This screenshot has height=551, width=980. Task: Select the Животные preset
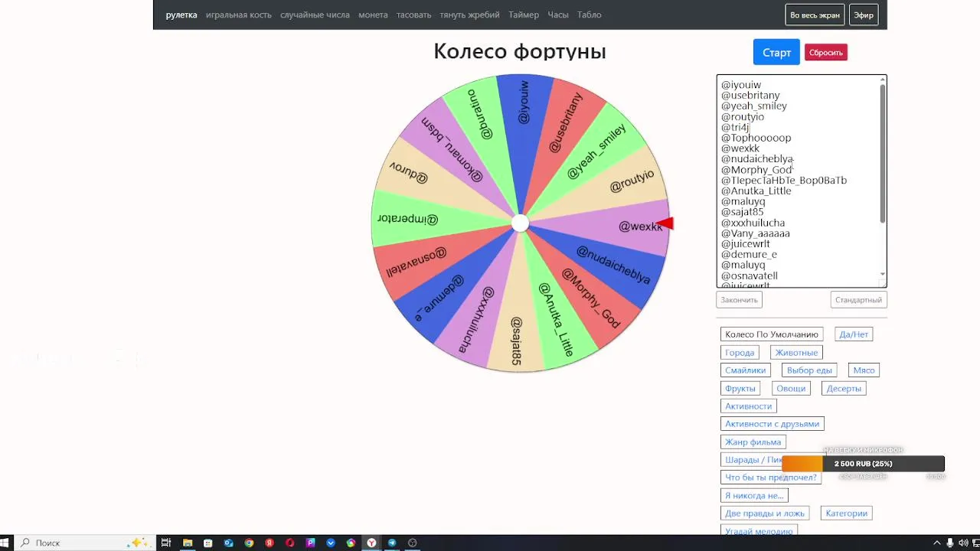click(796, 353)
